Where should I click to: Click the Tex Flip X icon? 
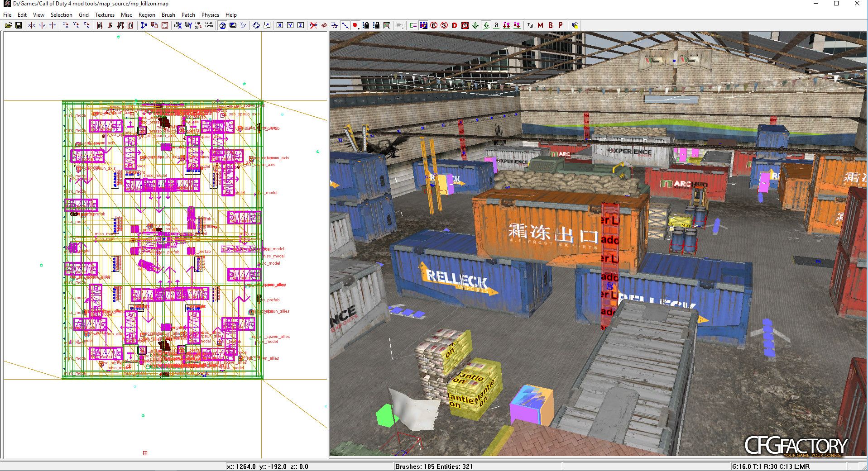[177, 25]
